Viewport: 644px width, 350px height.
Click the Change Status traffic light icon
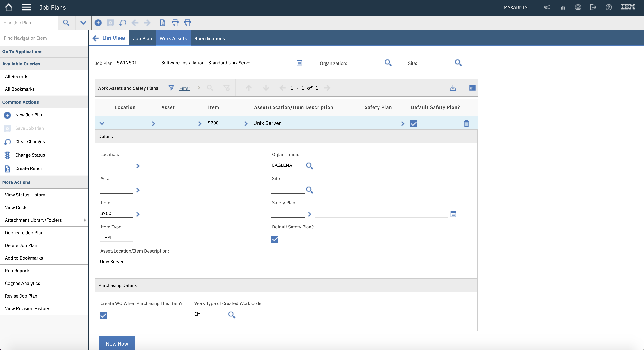[7, 155]
